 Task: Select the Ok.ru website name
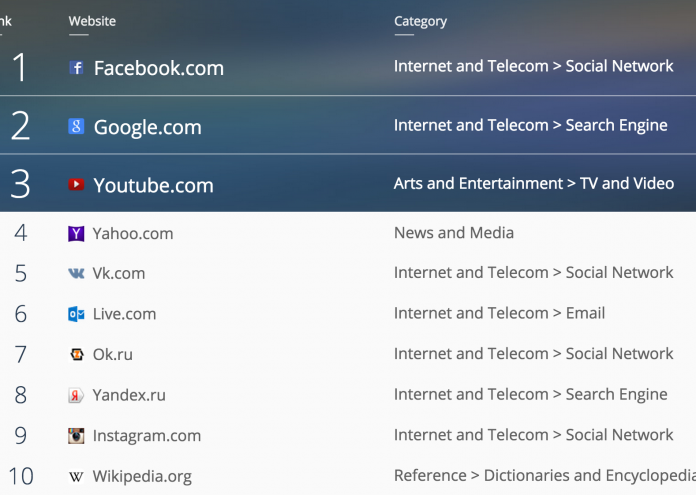112,354
